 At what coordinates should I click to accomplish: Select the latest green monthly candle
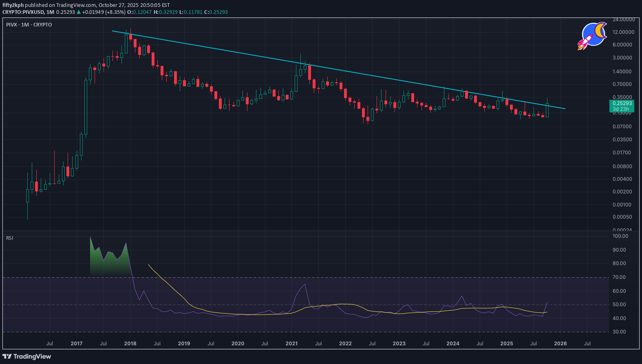547,110
